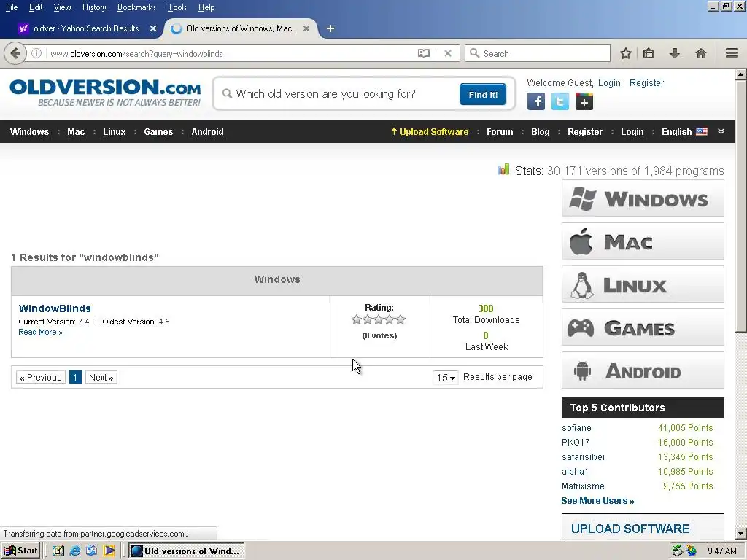
Task: Open the Bookmarks menu
Action: click(136, 7)
